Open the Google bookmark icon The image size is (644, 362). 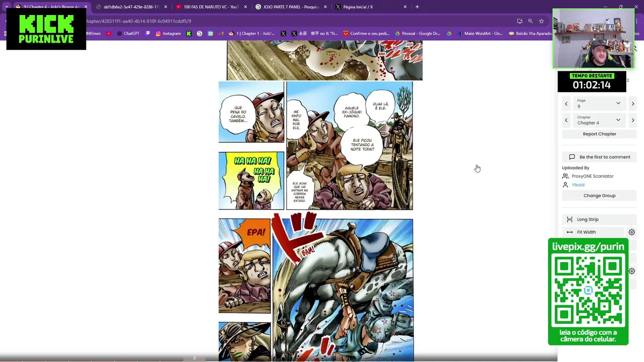[x=200, y=34]
